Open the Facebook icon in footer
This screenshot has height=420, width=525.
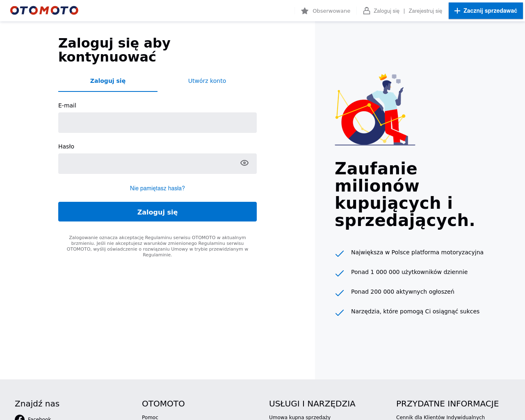[x=20, y=418]
